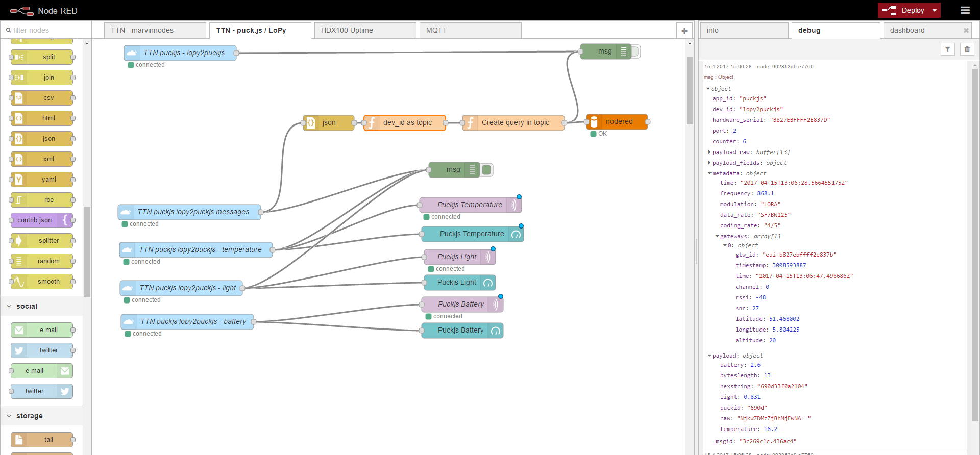Viewport: 980px width, 455px height.
Task: Select the csv palette node
Action: (x=42, y=98)
